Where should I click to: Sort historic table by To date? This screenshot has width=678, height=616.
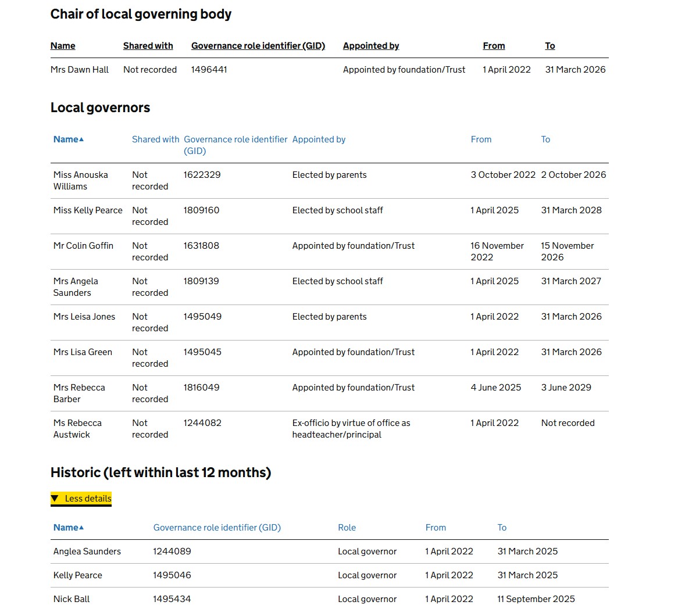coord(502,528)
